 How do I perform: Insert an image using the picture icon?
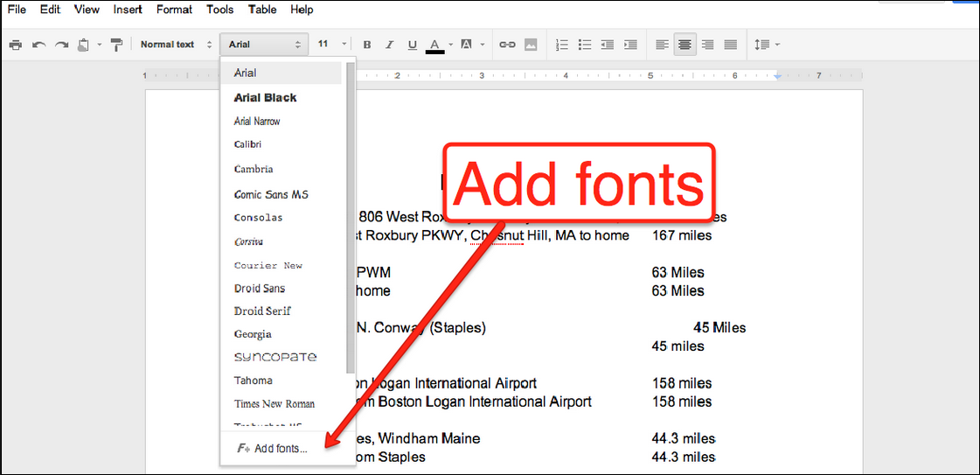(x=531, y=45)
